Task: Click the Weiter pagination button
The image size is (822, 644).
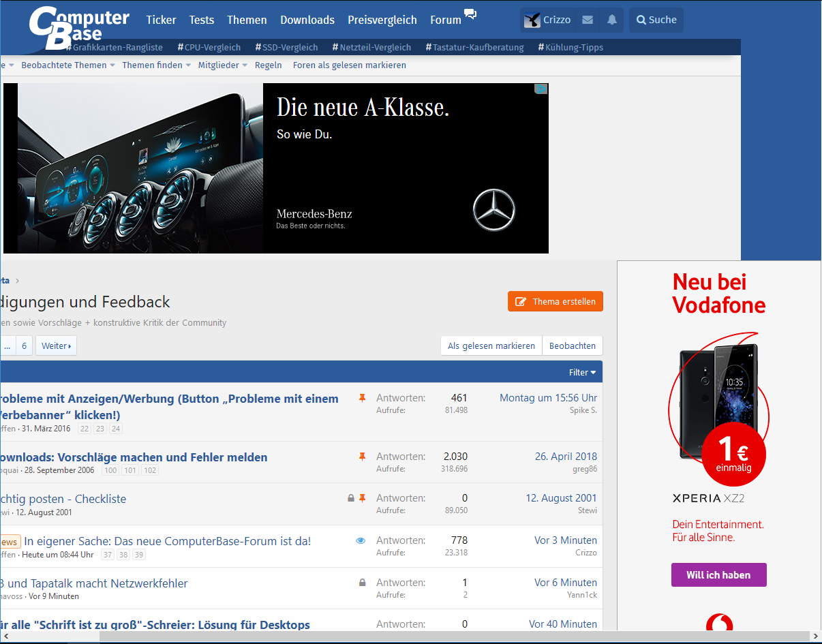Action: click(x=56, y=346)
